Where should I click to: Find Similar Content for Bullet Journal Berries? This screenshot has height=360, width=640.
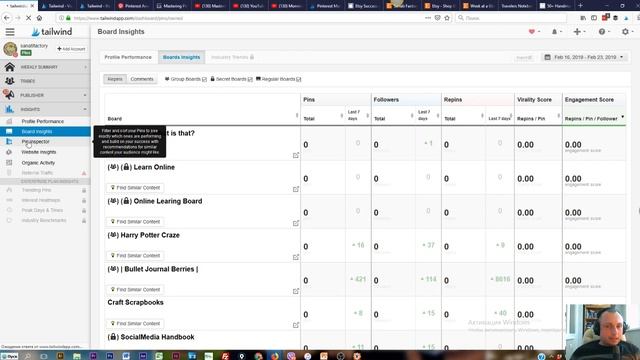pyautogui.click(x=135, y=289)
